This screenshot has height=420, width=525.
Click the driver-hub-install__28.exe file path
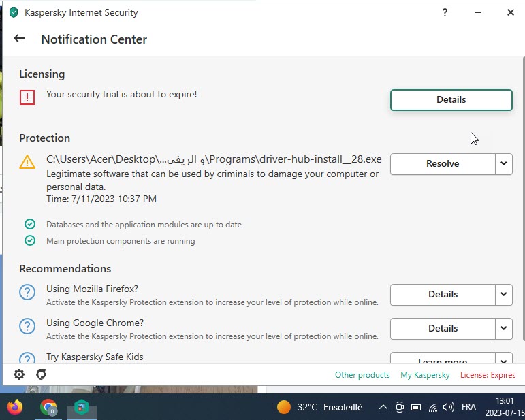(214, 159)
